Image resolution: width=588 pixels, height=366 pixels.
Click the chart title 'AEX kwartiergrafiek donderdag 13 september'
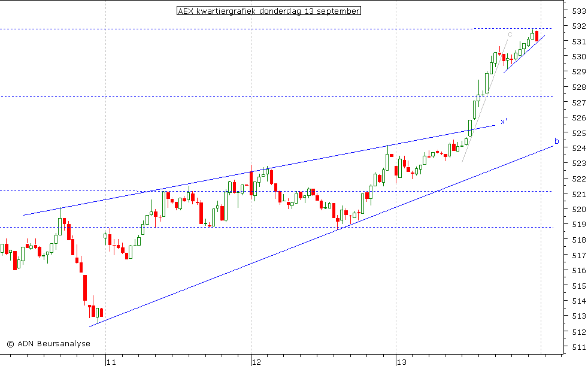268,11
